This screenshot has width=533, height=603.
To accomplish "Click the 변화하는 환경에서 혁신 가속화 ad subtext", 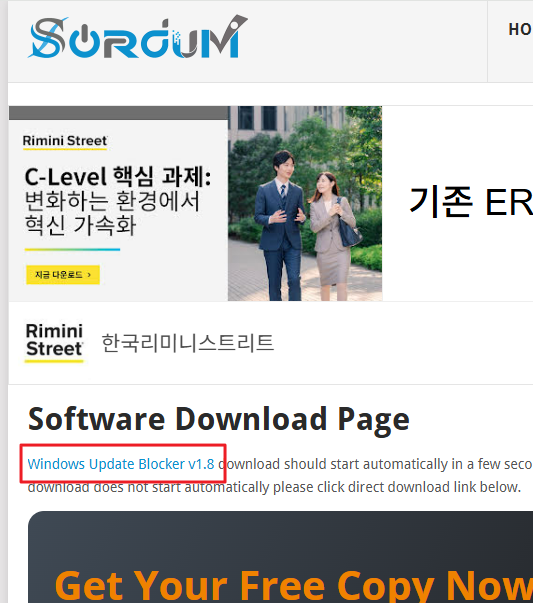I will (x=112, y=213).
